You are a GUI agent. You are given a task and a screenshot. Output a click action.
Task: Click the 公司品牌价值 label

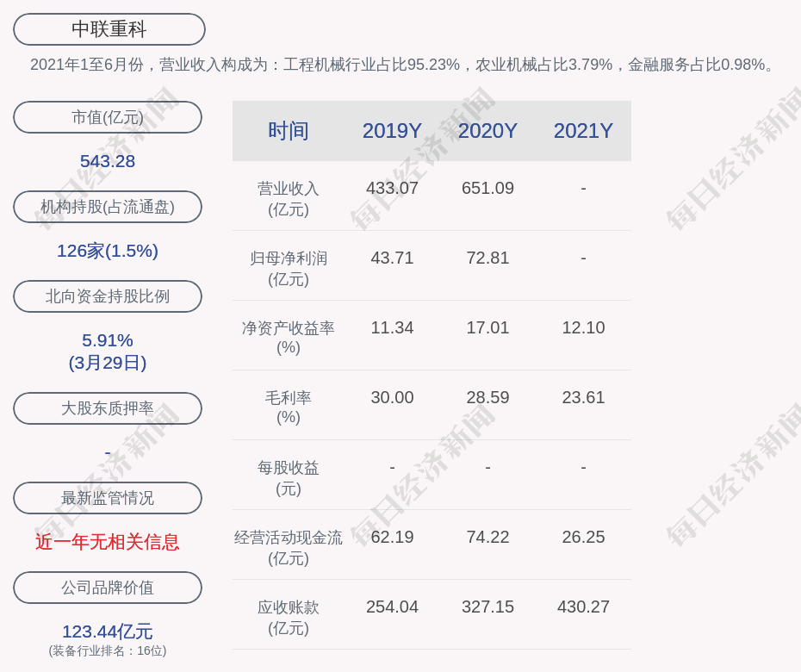(x=108, y=588)
